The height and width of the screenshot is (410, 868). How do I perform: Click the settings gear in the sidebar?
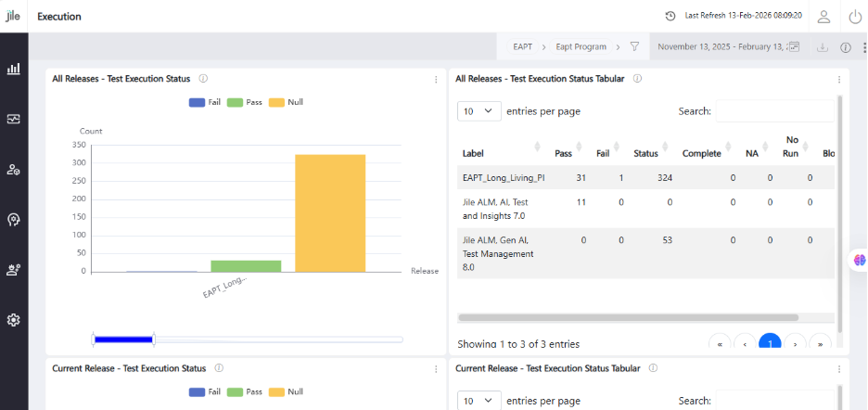[13, 320]
